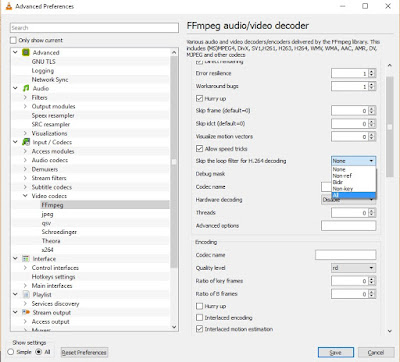Enable the encoding Hurry up checkbox
The width and height of the screenshot is (400, 362).
click(199, 306)
